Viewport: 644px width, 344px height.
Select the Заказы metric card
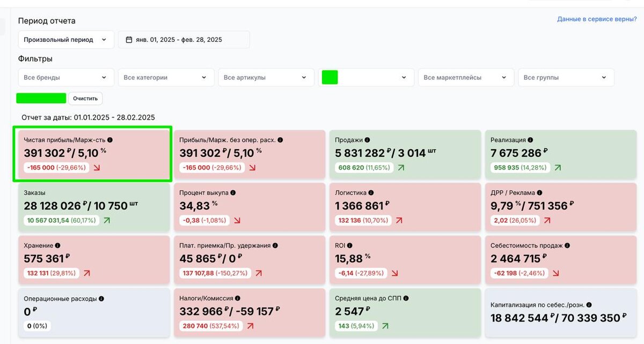[92, 206]
